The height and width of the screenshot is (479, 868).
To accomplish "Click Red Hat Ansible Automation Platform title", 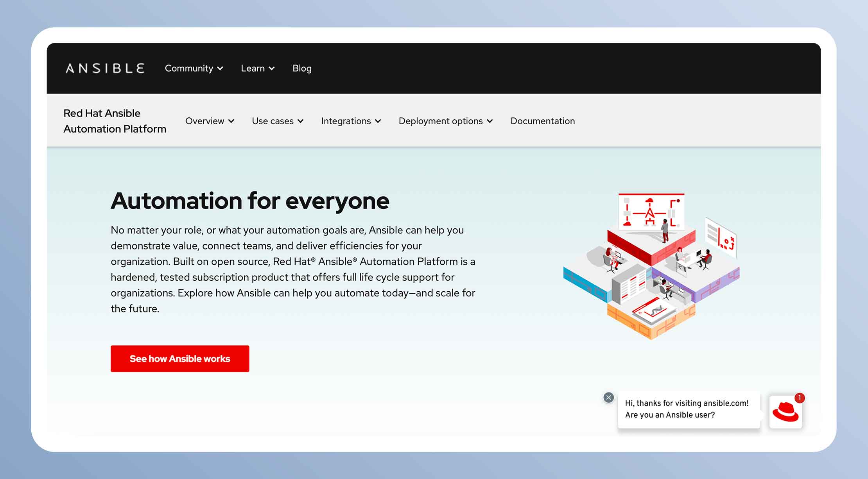I will point(115,121).
